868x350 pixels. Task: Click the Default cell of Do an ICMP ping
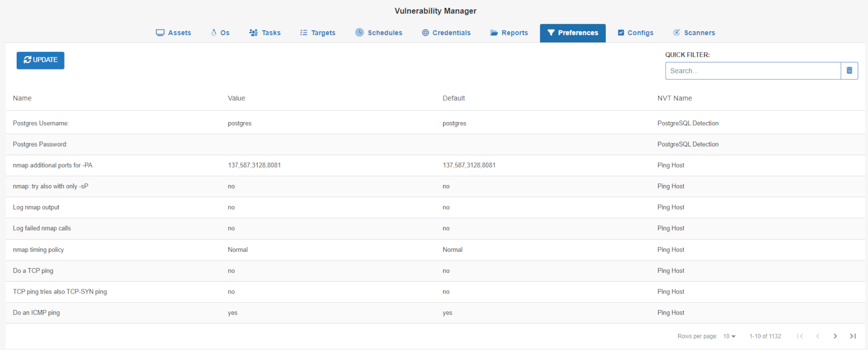[448, 313]
